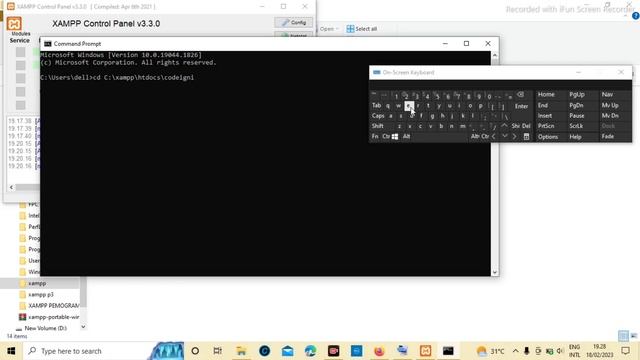This screenshot has width=640, height=360.
Task: Tap the ScrLk key on On-Screen Keyboard
Action: tap(576, 126)
